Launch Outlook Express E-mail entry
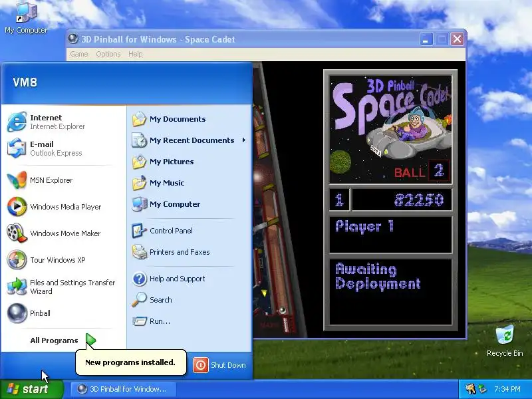Screen dimensions: 532x399 (x=63, y=148)
